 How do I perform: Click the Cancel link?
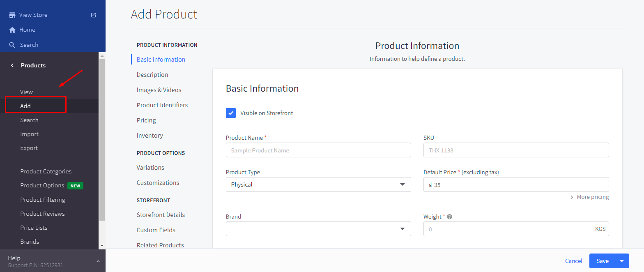(x=573, y=261)
